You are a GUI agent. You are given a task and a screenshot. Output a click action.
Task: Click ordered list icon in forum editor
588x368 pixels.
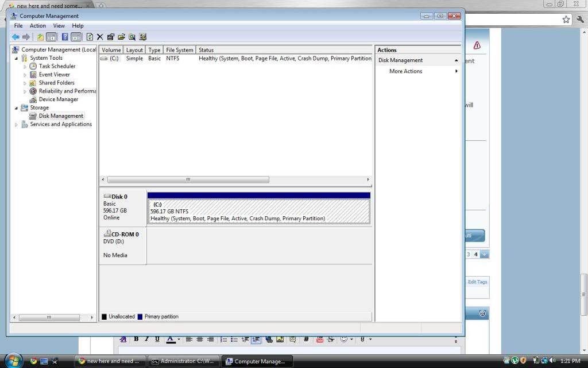click(223, 339)
